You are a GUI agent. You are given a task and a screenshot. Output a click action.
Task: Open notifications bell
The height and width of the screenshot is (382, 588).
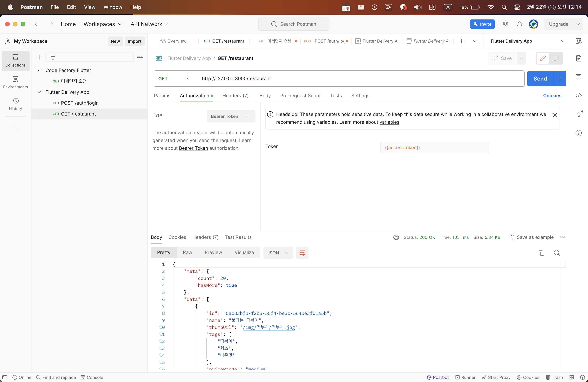pyautogui.click(x=519, y=24)
